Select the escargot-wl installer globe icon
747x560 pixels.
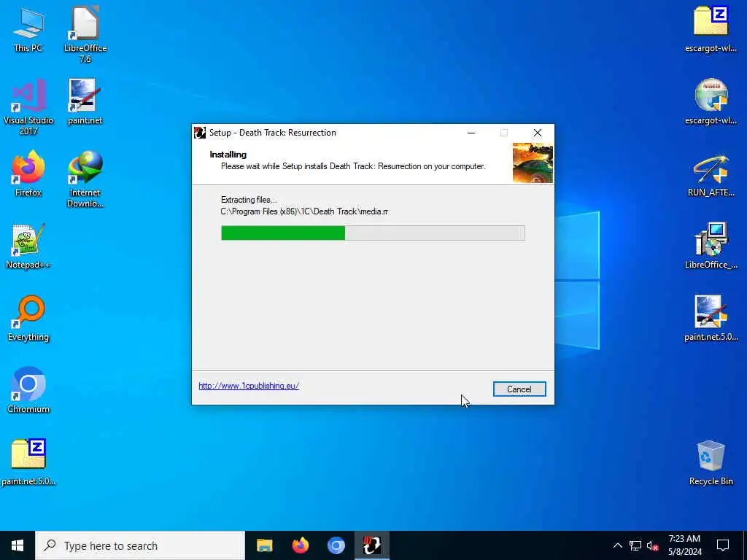tap(711, 102)
